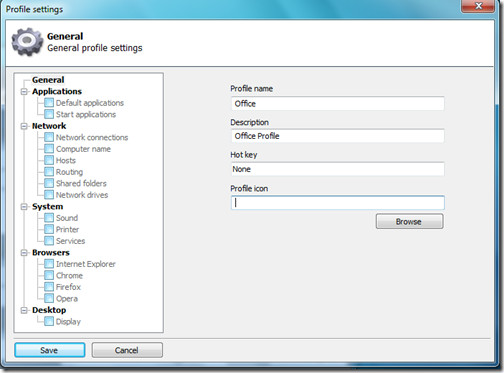Click the Sound page icon
The width and height of the screenshot is (504, 373).
(x=49, y=218)
